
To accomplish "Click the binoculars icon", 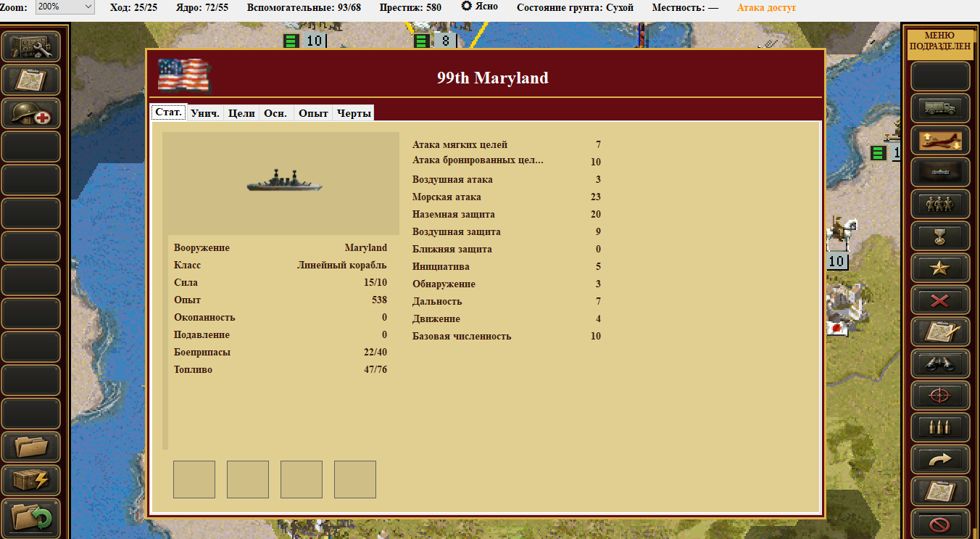I will tap(940, 363).
